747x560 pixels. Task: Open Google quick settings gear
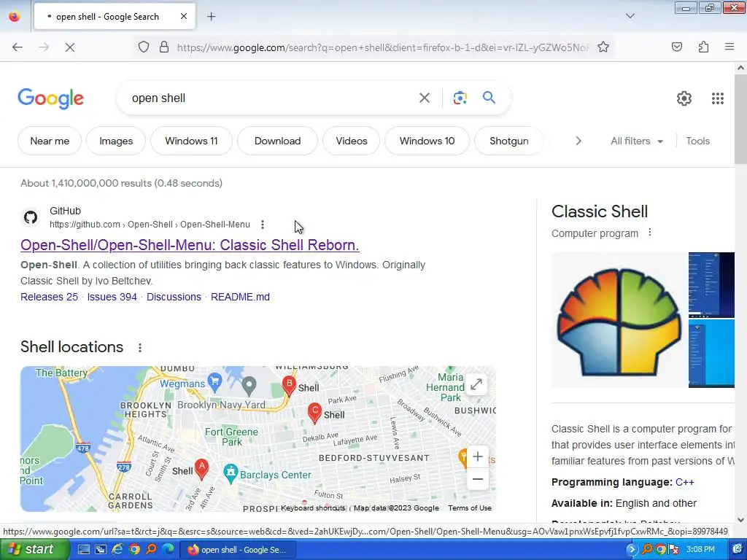(684, 98)
